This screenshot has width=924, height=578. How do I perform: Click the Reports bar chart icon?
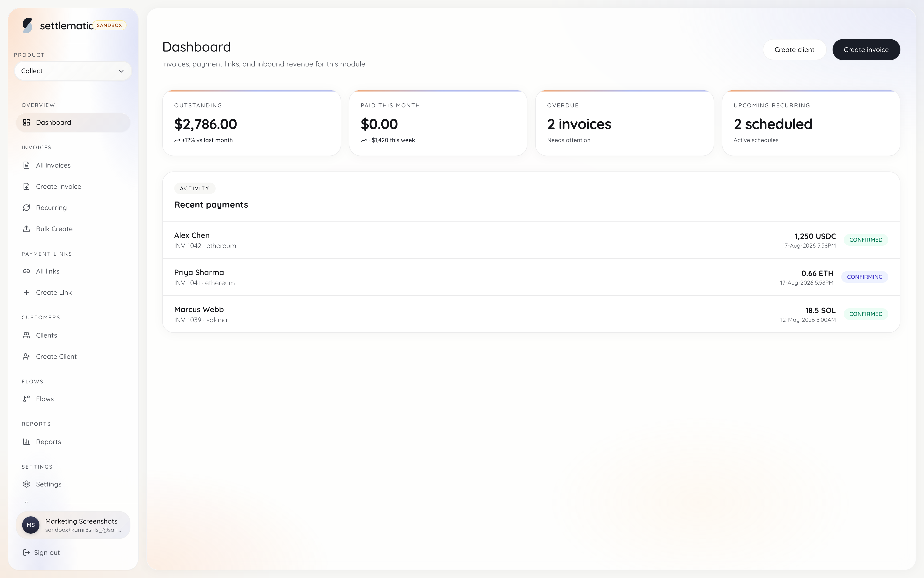(x=26, y=442)
